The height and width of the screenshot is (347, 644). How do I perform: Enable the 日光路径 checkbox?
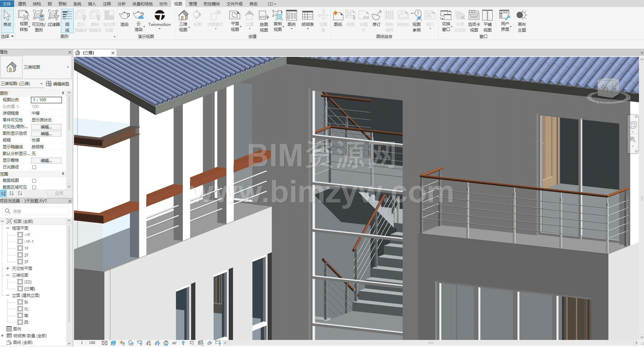pos(34,167)
